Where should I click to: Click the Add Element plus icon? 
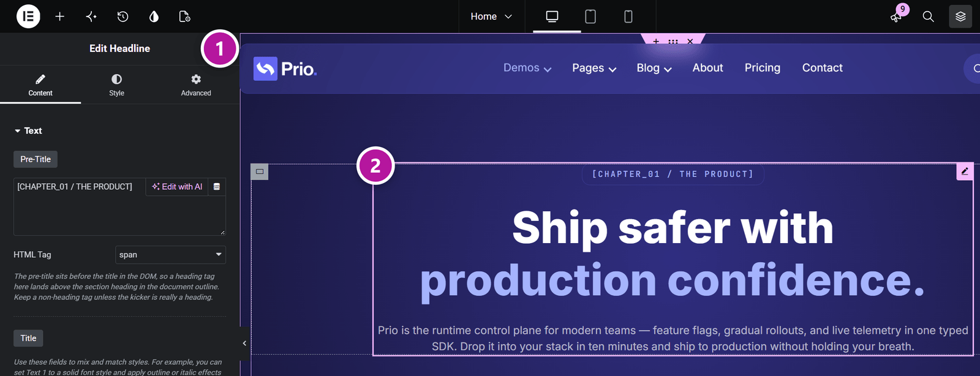click(60, 17)
